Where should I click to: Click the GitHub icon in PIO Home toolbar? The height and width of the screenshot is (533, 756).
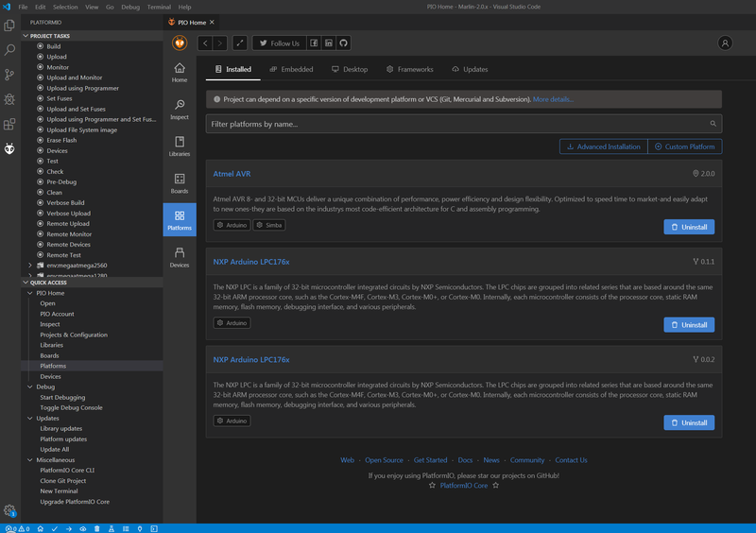[x=344, y=43]
